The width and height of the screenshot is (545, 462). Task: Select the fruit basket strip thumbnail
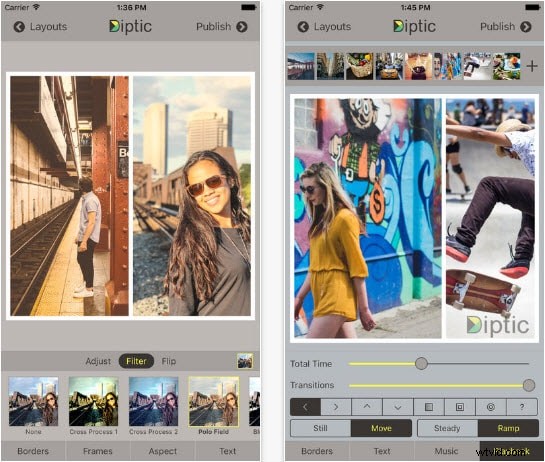click(x=360, y=66)
